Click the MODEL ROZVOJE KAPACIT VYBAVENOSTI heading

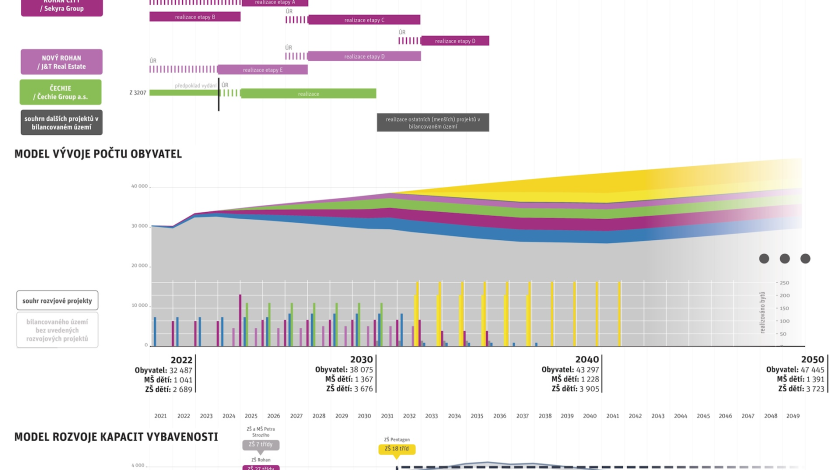point(116,437)
